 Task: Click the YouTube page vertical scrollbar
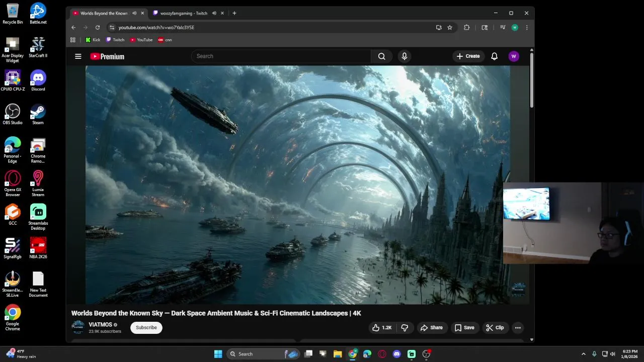[x=532, y=79]
